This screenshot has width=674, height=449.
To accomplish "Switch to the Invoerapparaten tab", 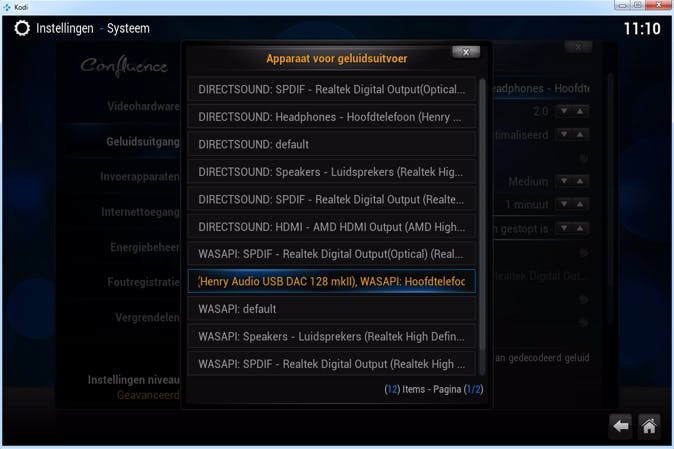I will (x=140, y=177).
